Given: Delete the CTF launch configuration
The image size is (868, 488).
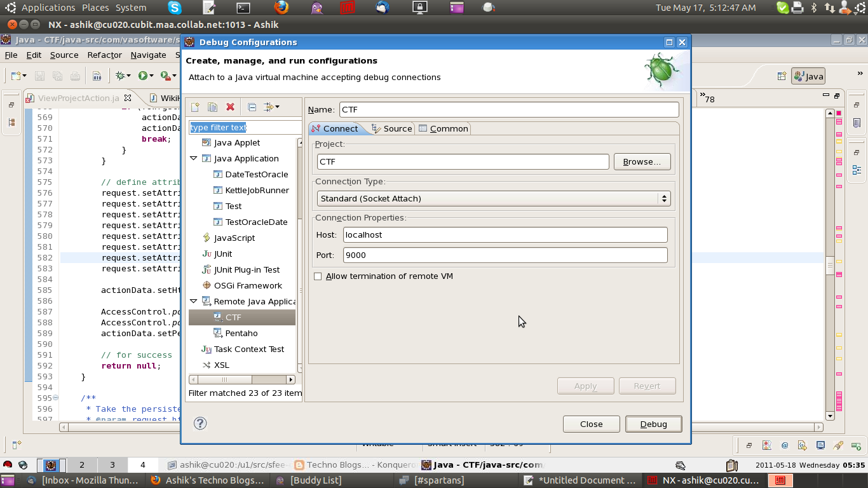Looking at the screenshot, I should [x=230, y=107].
